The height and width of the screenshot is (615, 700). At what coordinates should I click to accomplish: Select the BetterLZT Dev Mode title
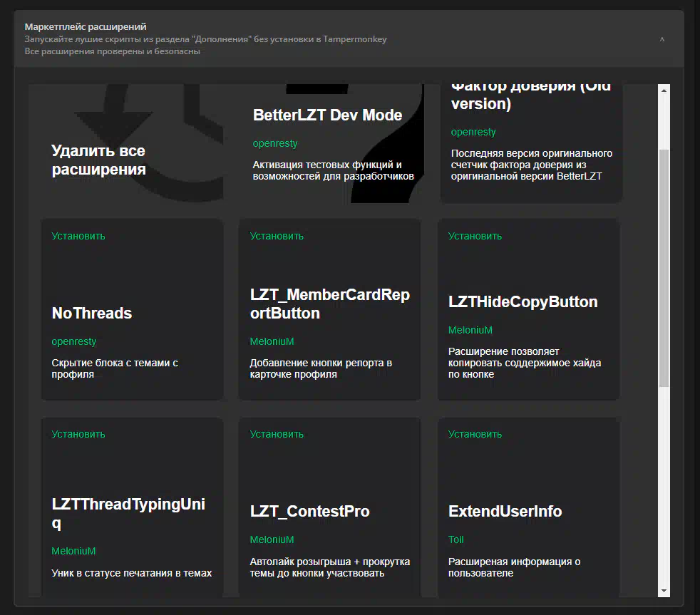[x=327, y=115]
